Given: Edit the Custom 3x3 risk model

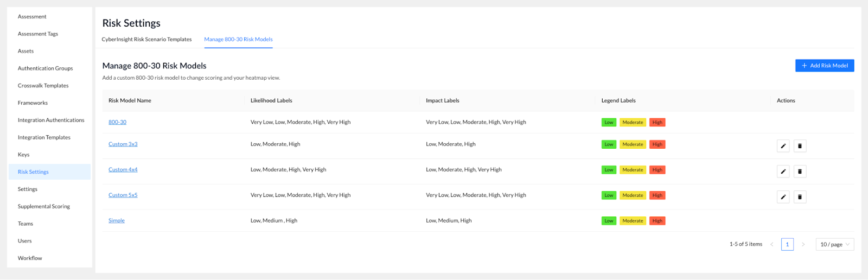Looking at the screenshot, I should tap(783, 146).
